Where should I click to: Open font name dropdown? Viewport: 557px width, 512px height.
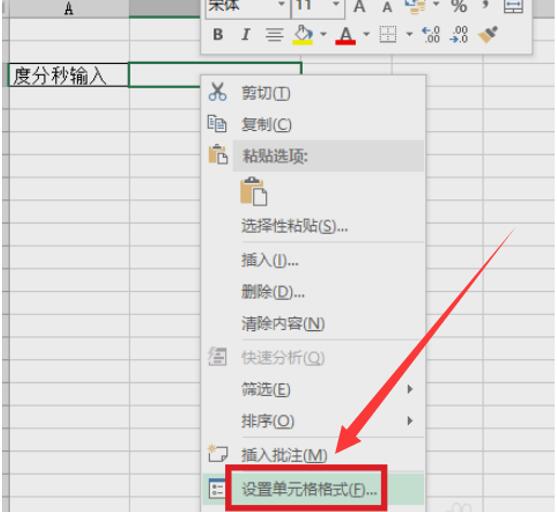(281, 5)
